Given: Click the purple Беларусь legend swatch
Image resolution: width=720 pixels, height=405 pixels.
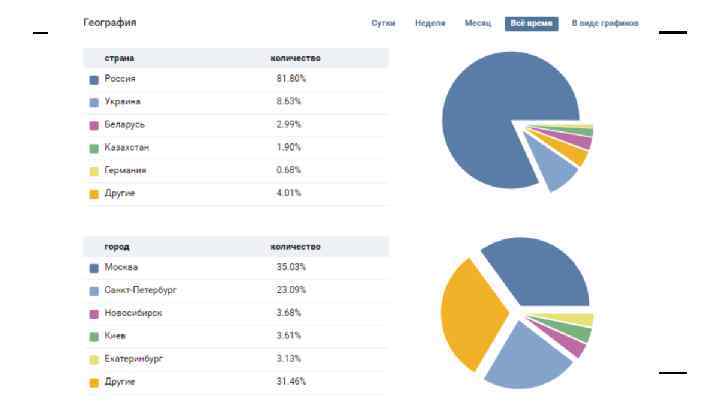Looking at the screenshot, I should coord(94,125).
